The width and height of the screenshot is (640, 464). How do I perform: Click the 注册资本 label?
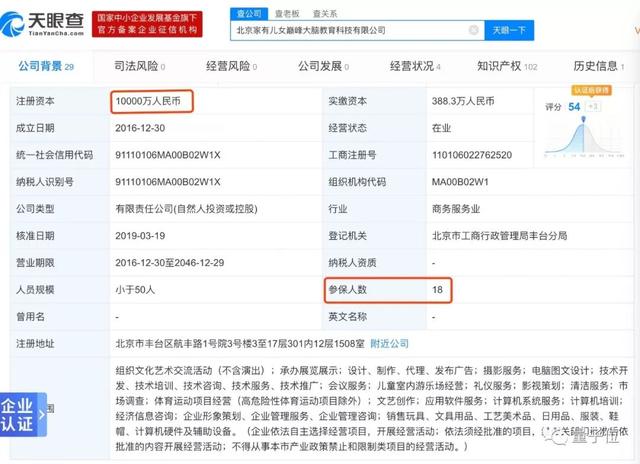pyautogui.click(x=35, y=101)
